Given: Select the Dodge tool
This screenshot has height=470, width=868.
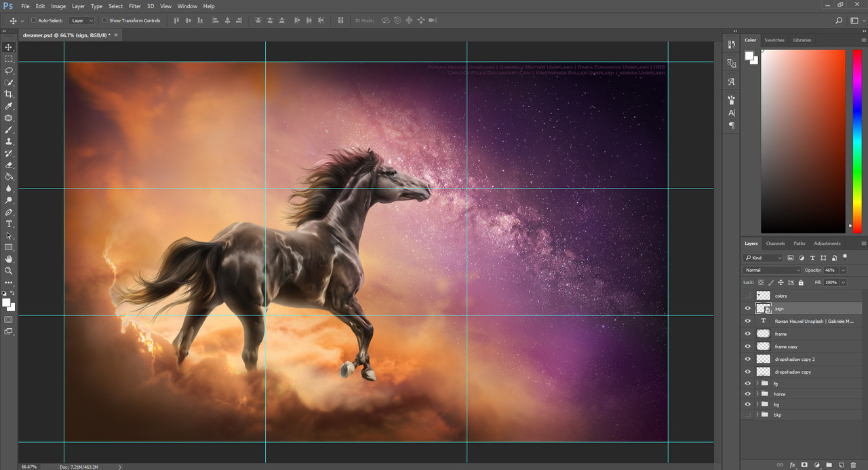Looking at the screenshot, I should [9, 201].
